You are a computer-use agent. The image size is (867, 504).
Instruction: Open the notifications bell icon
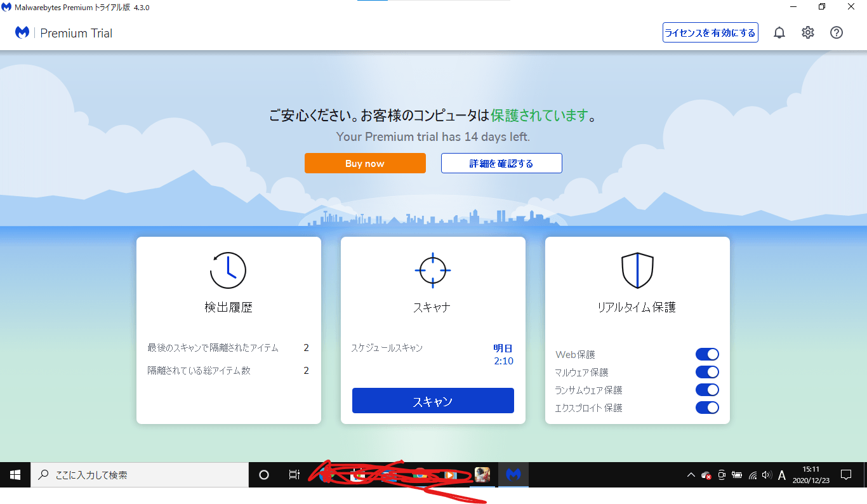point(779,33)
